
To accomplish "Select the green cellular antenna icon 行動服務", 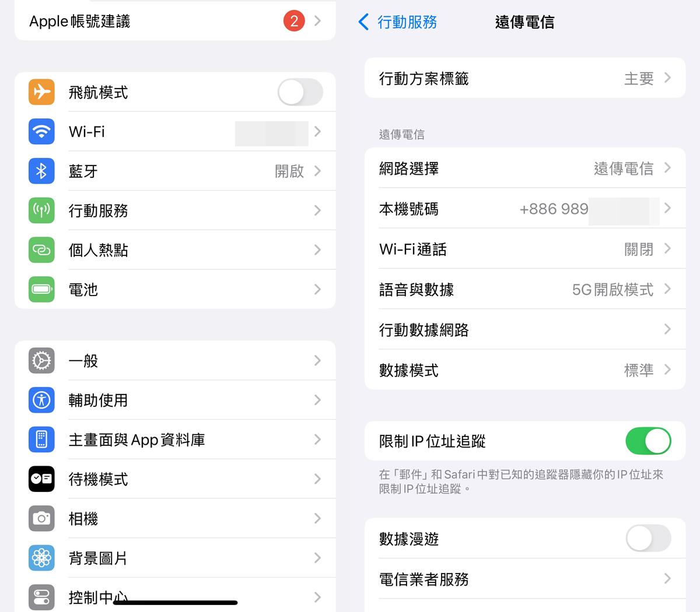I will [x=41, y=210].
